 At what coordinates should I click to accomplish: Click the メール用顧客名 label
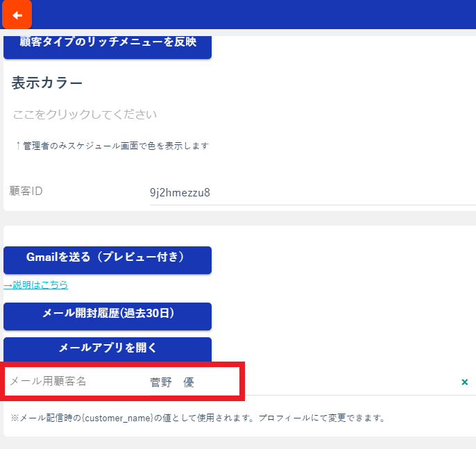coord(49,381)
